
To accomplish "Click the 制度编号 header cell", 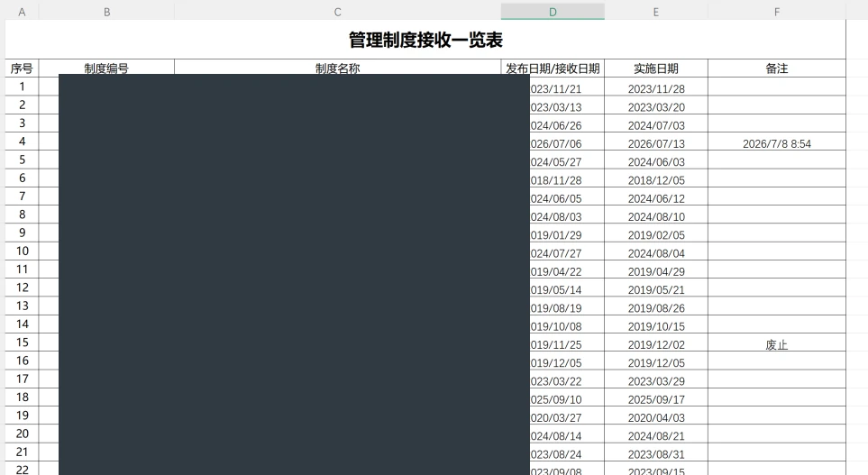I will [106, 69].
